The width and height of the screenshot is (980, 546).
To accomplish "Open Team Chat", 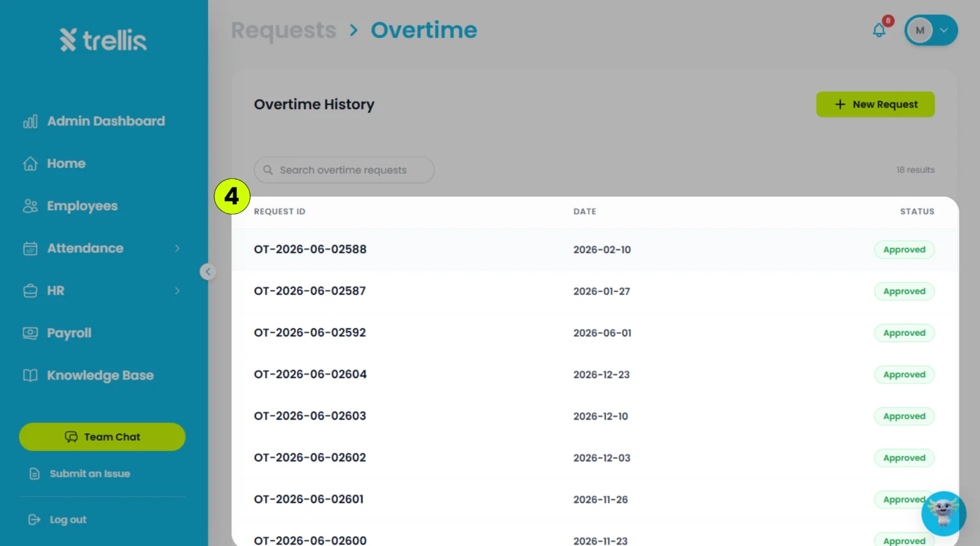I will click(x=102, y=437).
